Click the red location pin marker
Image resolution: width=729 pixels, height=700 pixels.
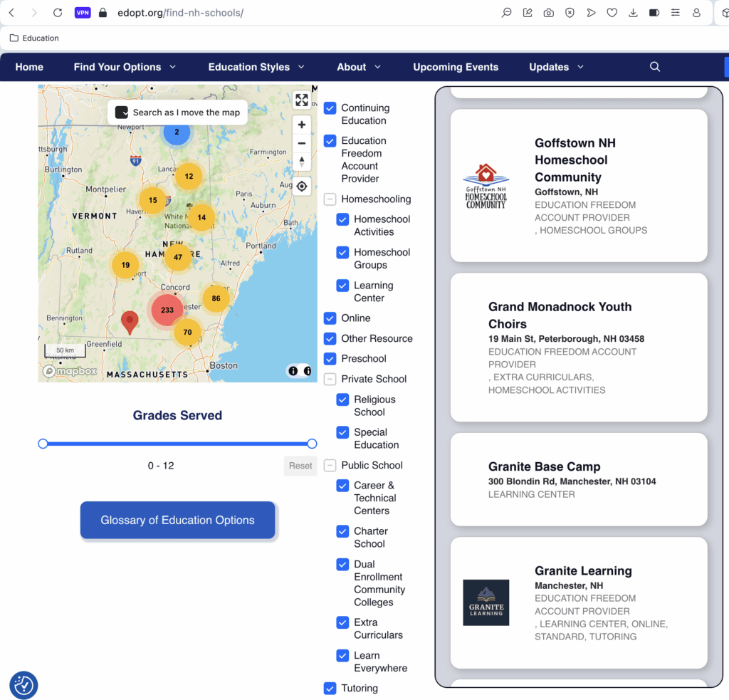click(130, 322)
